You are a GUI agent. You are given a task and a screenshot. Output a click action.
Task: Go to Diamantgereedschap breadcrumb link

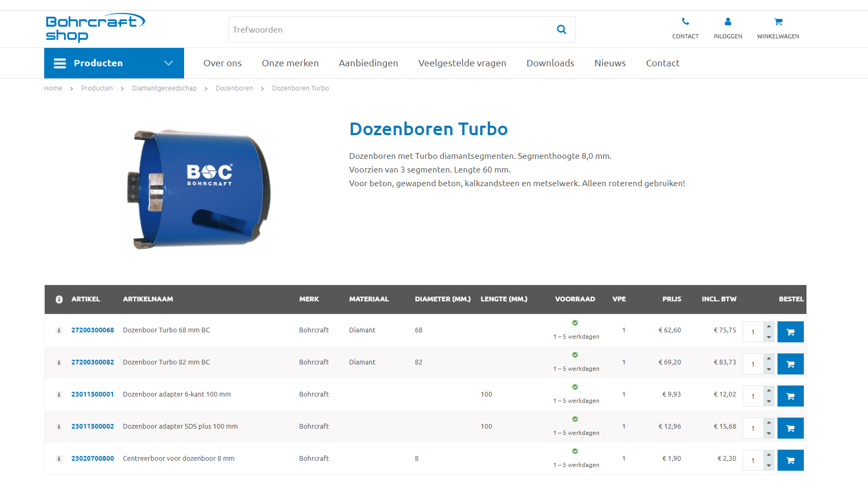point(164,88)
